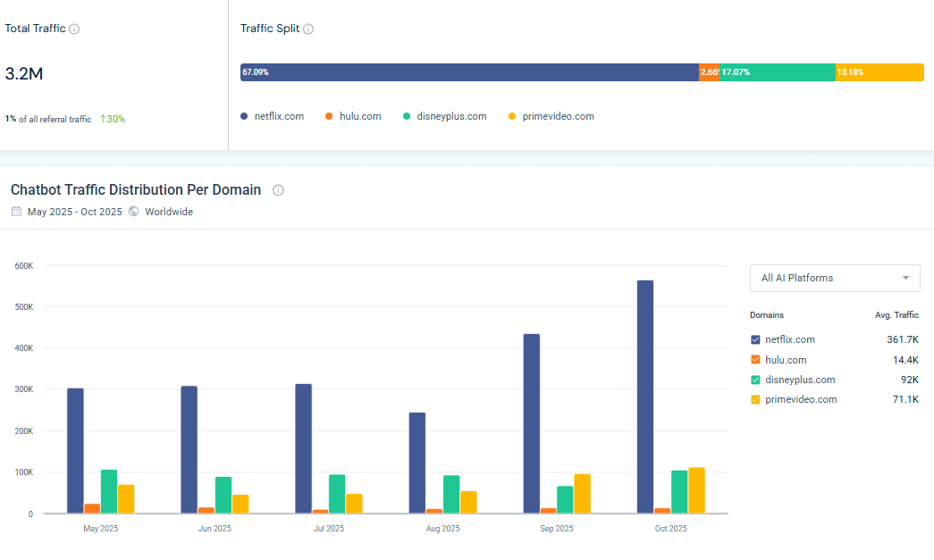This screenshot has width=934, height=560.
Task: Click the hulu.com link in the Avg. Traffic table
Action: pyautogui.click(x=787, y=359)
